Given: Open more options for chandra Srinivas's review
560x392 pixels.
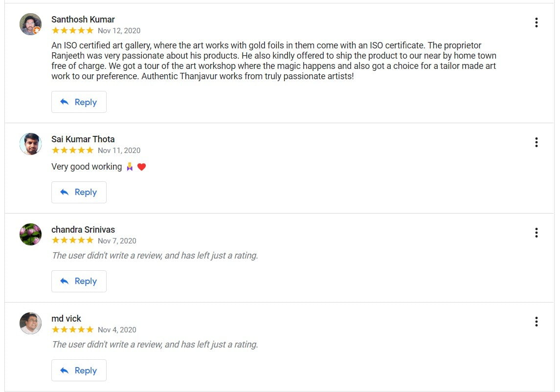Looking at the screenshot, I should tap(537, 233).
